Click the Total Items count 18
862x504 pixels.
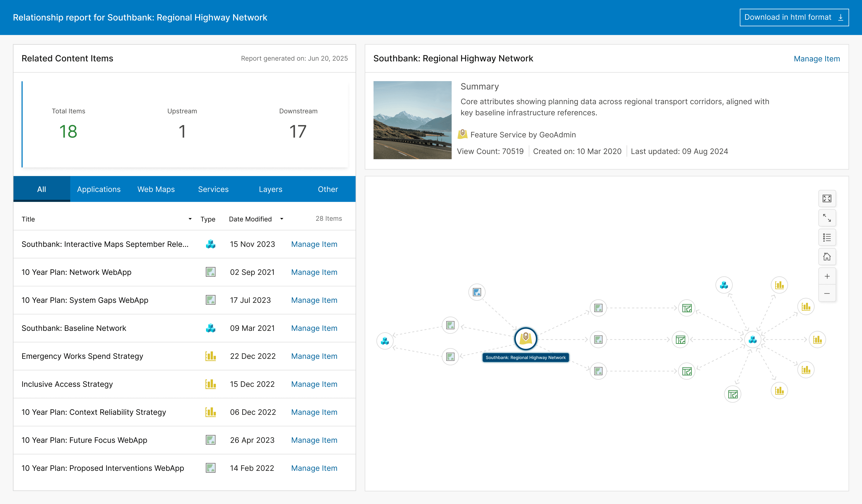[x=68, y=132]
